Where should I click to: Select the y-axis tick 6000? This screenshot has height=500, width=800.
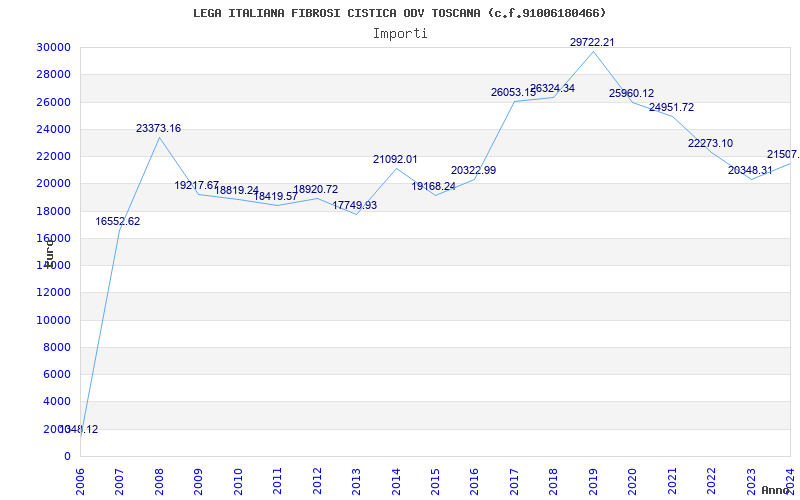pos(57,374)
